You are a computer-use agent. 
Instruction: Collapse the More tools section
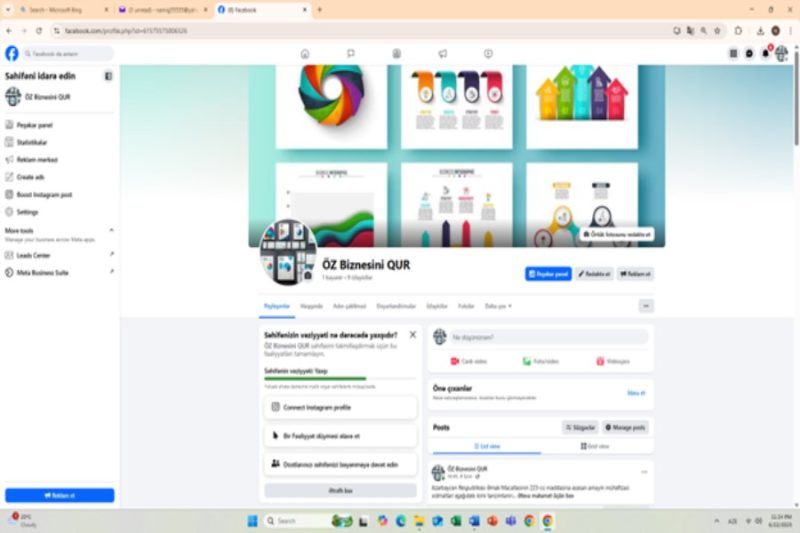point(111,230)
